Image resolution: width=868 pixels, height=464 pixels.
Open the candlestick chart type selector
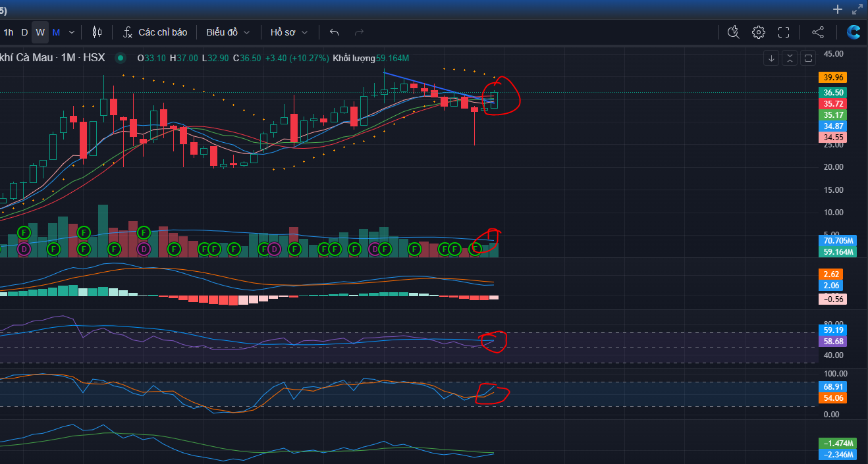(97, 32)
